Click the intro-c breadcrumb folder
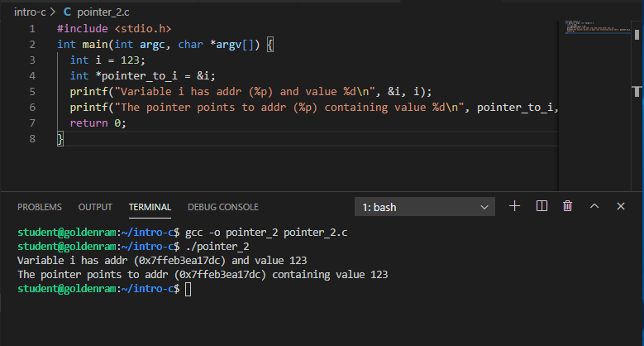The image size is (644, 346). coord(30,12)
